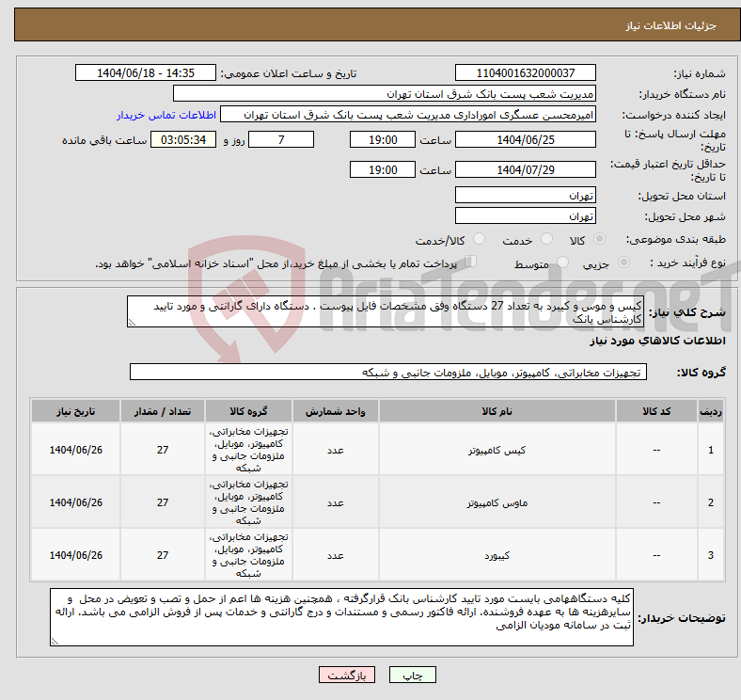Viewport: 741px width, 700px height.
Task: Click the واحد شمارش column header
Action: click(336, 411)
